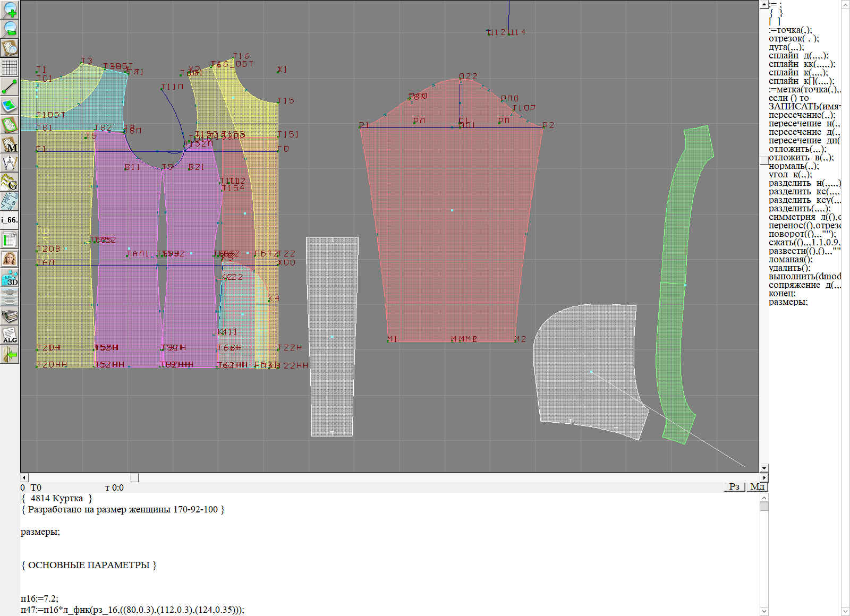
Task: Click the canvas horizontal scrollbar thumb
Action: point(135,477)
